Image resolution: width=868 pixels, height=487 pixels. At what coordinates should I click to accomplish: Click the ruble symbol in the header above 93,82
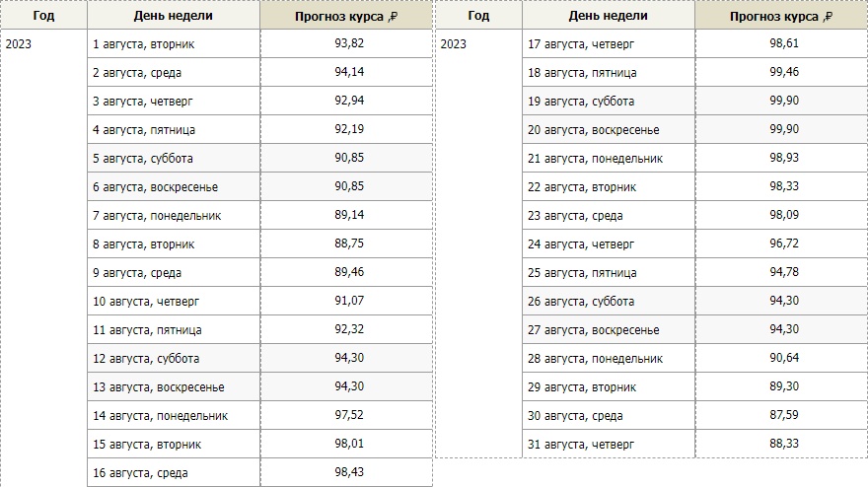[x=393, y=17]
